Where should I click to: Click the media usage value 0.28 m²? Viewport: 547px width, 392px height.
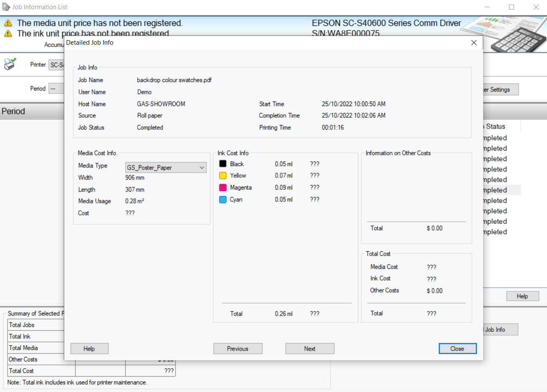pos(135,201)
